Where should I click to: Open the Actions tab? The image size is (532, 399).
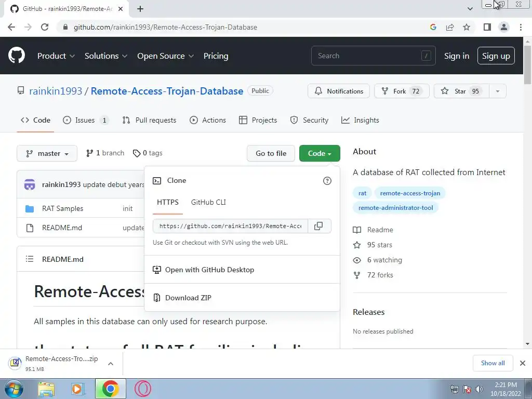208,120
